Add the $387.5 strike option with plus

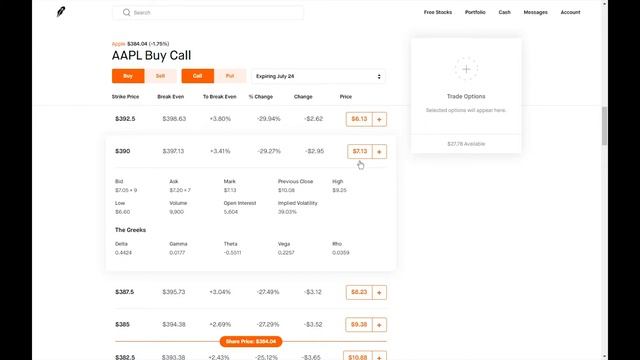379,292
